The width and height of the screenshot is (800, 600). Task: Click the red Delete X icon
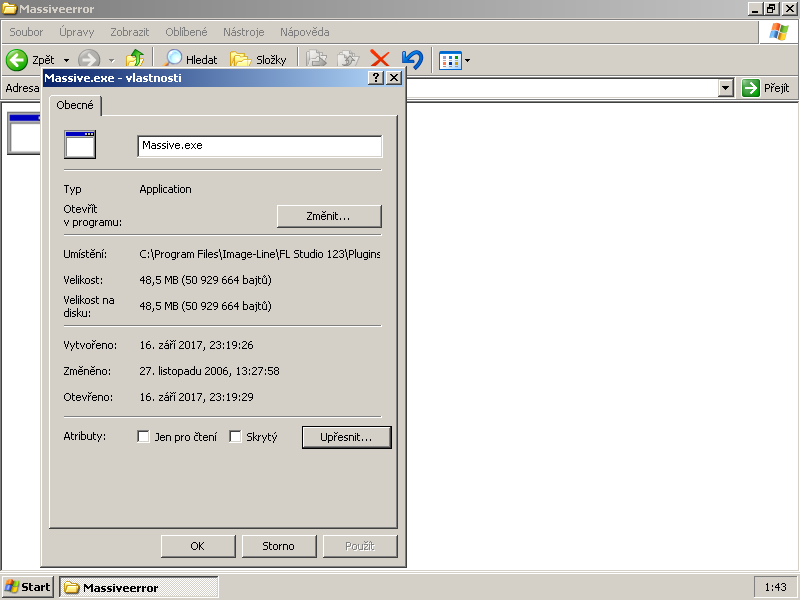click(x=379, y=60)
